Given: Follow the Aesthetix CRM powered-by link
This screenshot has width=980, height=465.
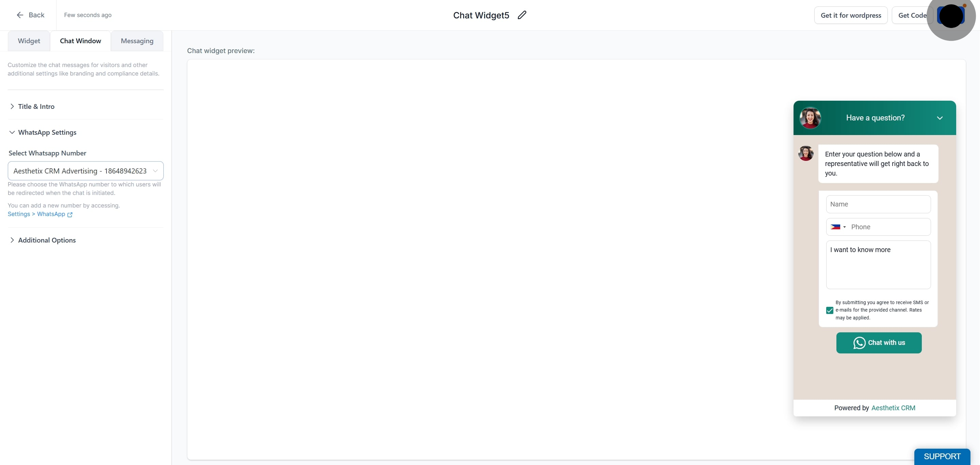Looking at the screenshot, I should [x=893, y=408].
